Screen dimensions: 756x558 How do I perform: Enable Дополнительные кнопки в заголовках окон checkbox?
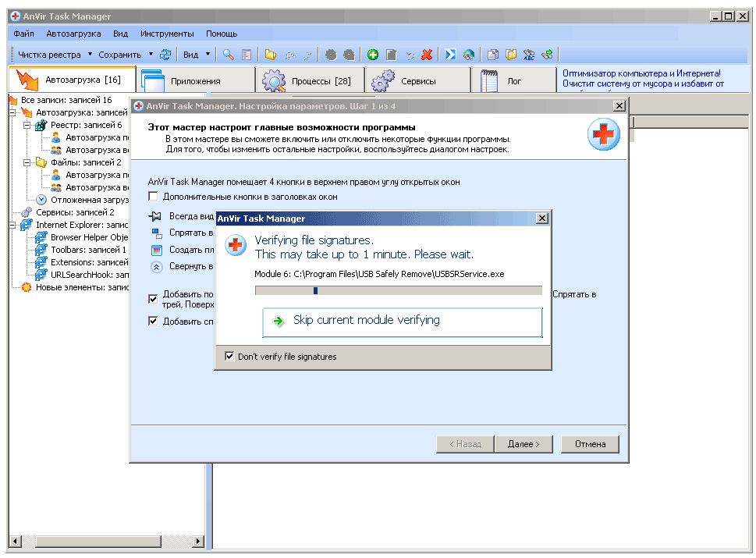tap(154, 197)
